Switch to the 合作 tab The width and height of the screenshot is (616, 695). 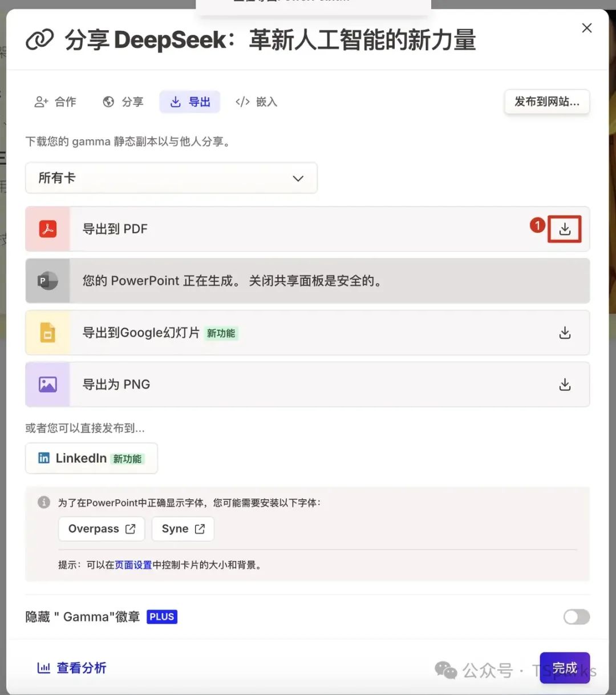[x=55, y=102]
